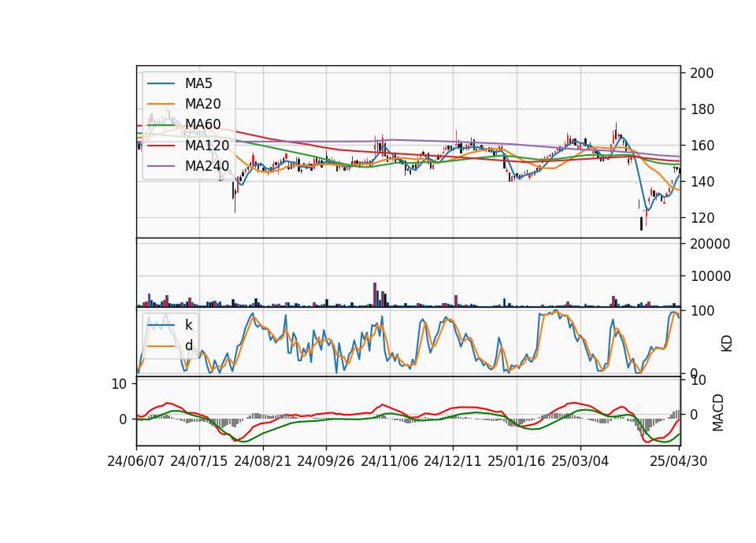Click the red MA120 line sample in legend
Viewport: 756px width, 543px height.
161,146
